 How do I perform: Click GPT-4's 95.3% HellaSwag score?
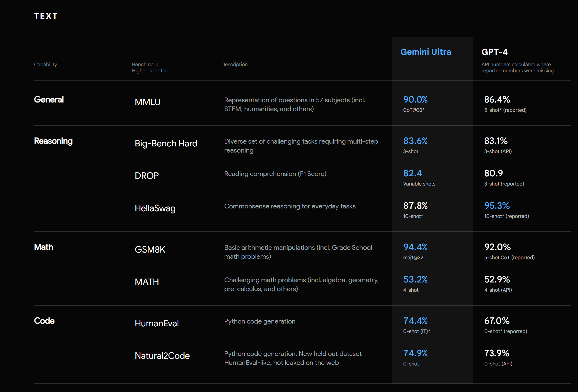pos(497,206)
